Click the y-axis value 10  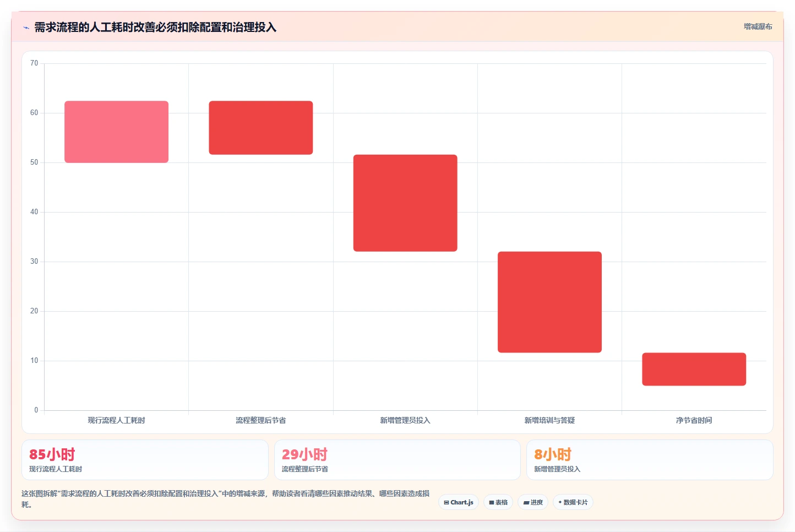pyautogui.click(x=34, y=361)
